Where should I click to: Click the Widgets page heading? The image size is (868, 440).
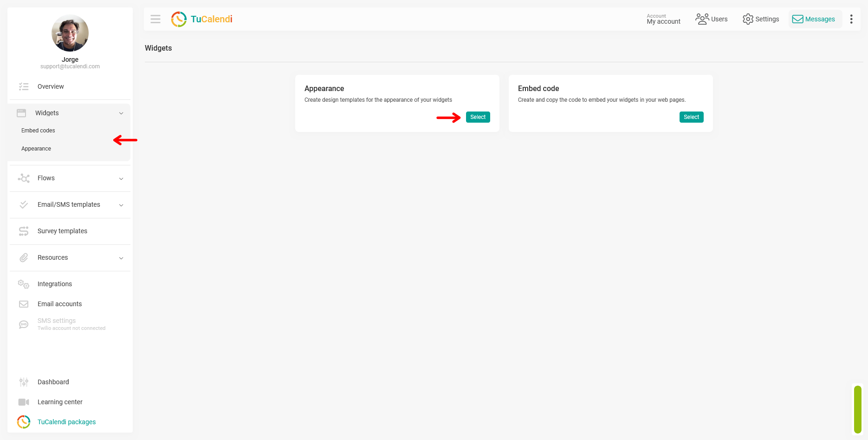[158, 48]
